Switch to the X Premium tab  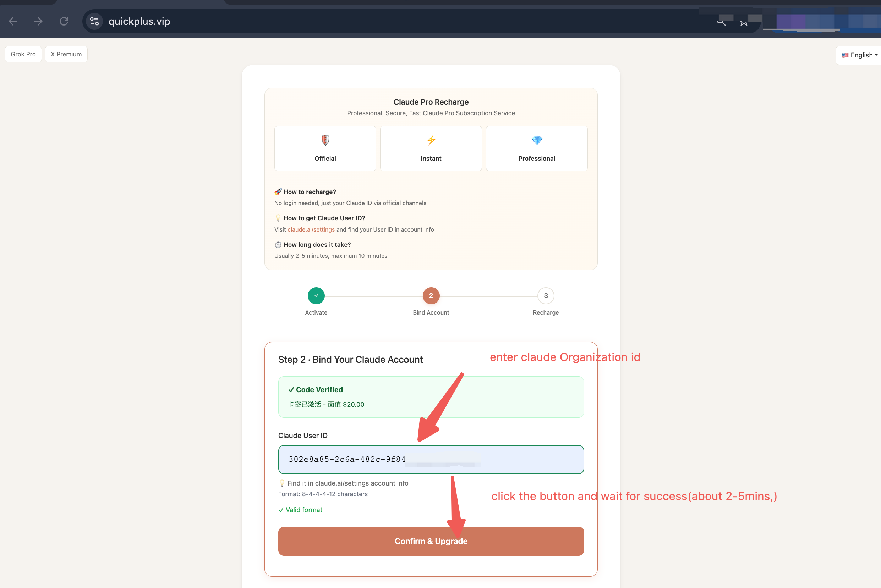[66, 54]
